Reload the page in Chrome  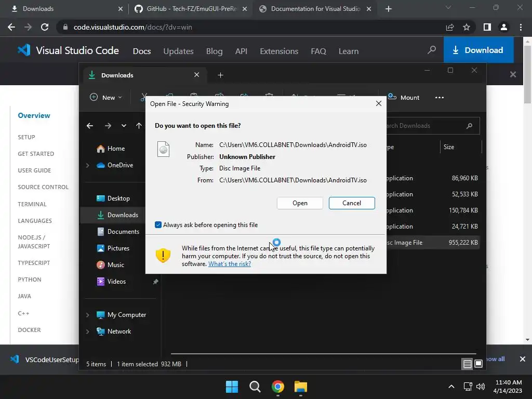[45, 27]
